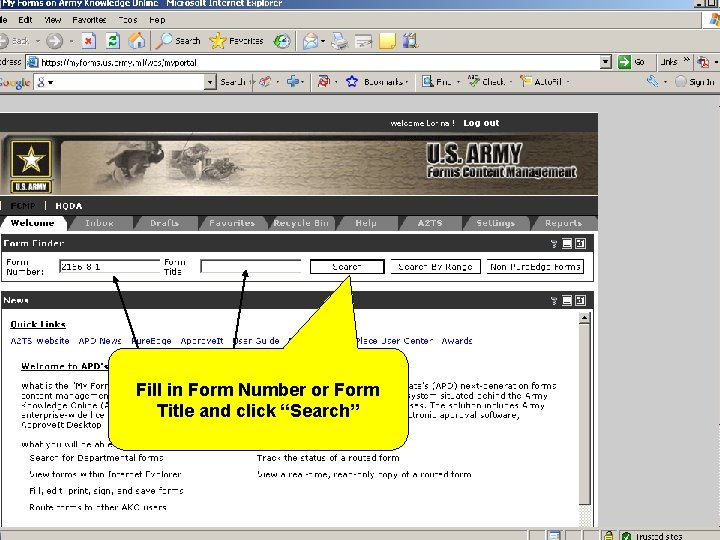The width and height of the screenshot is (720, 540).
Task: Click the Google toolbar Sign In
Action: point(695,82)
